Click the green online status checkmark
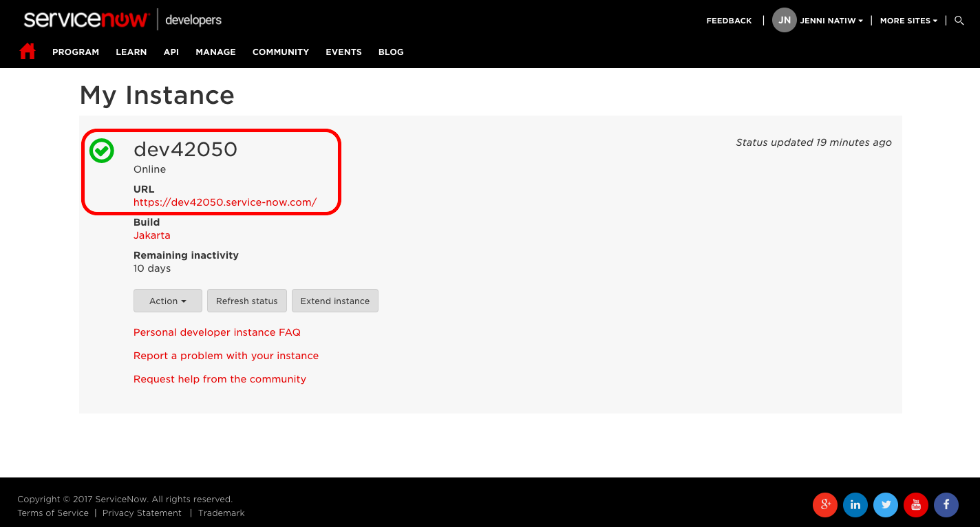The image size is (980, 527). click(x=102, y=151)
